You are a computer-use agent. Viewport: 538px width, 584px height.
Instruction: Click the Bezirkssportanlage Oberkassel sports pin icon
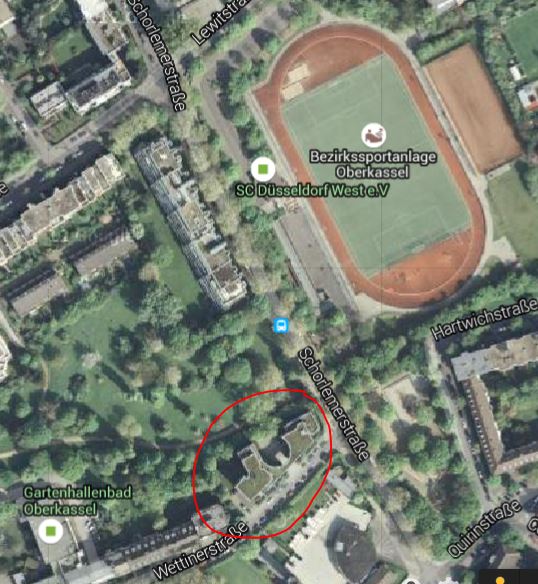tap(373, 135)
